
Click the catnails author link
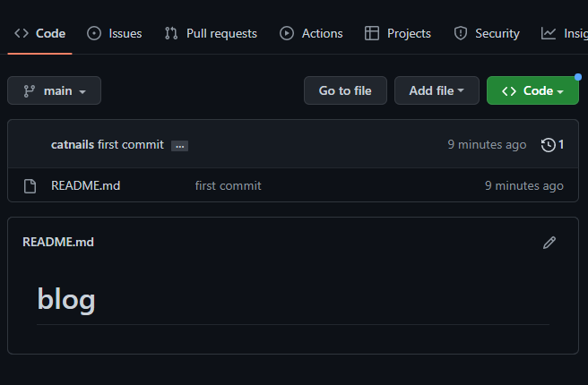pos(73,144)
